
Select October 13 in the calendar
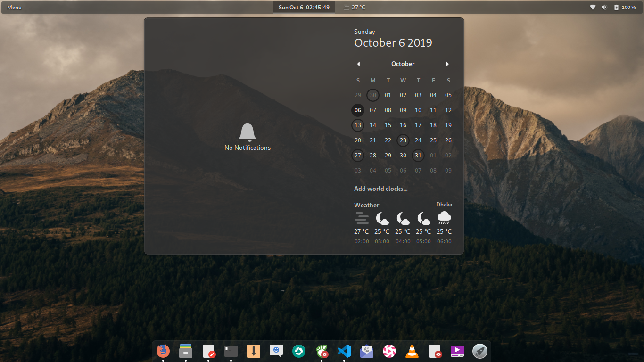tap(358, 125)
